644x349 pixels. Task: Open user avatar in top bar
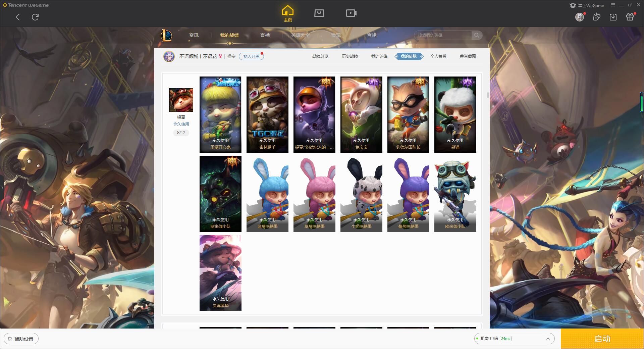580,17
